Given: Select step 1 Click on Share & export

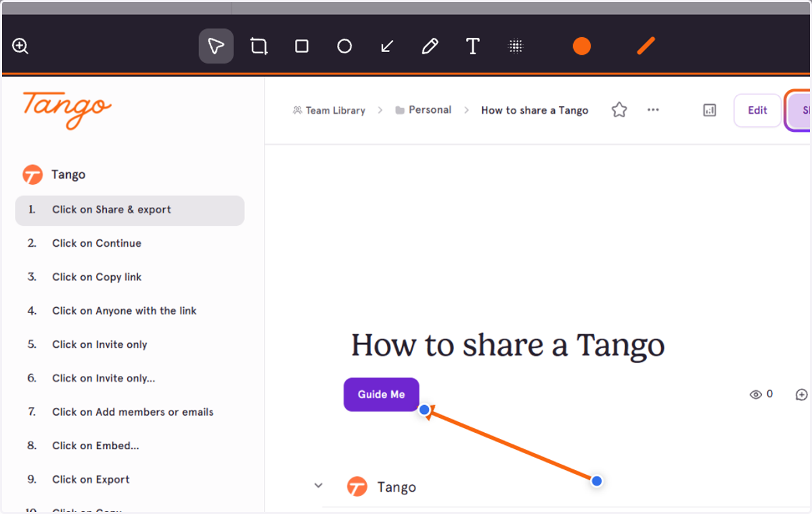Looking at the screenshot, I should (130, 210).
